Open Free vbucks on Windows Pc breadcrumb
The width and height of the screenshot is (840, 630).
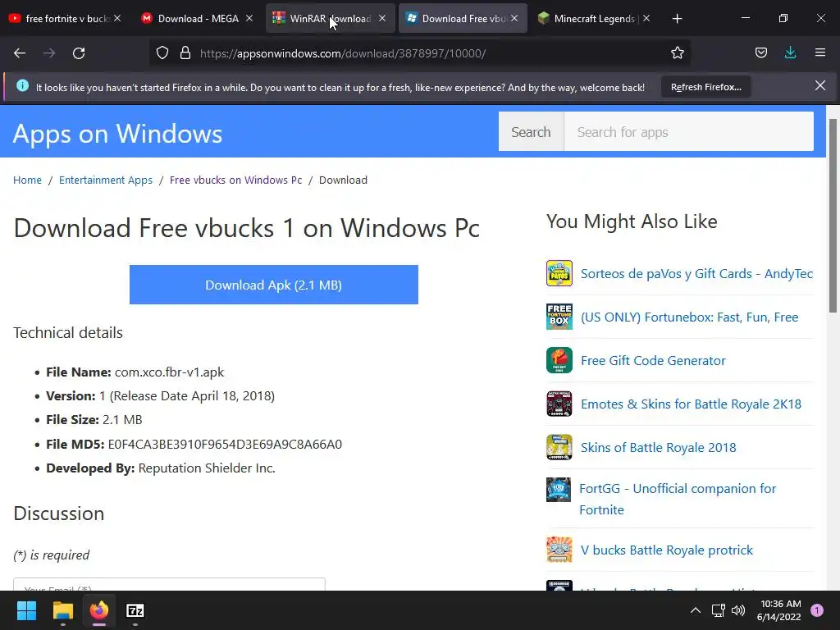(x=235, y=180)
